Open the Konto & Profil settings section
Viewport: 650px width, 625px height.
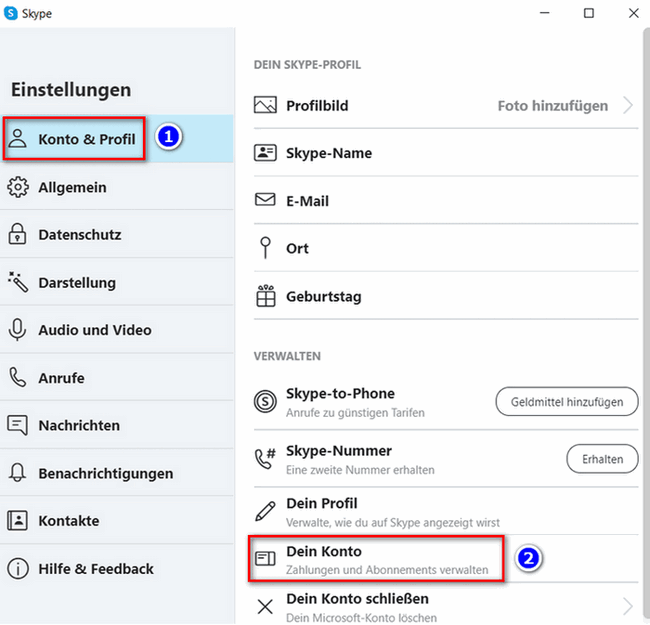[116, 139]
